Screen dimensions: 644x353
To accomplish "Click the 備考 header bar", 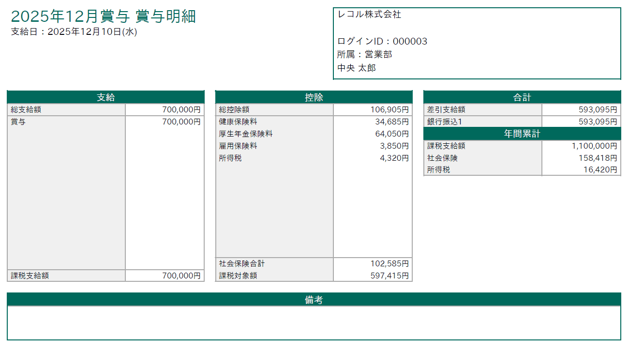I will pyautogui.click(x=314, y=300).
